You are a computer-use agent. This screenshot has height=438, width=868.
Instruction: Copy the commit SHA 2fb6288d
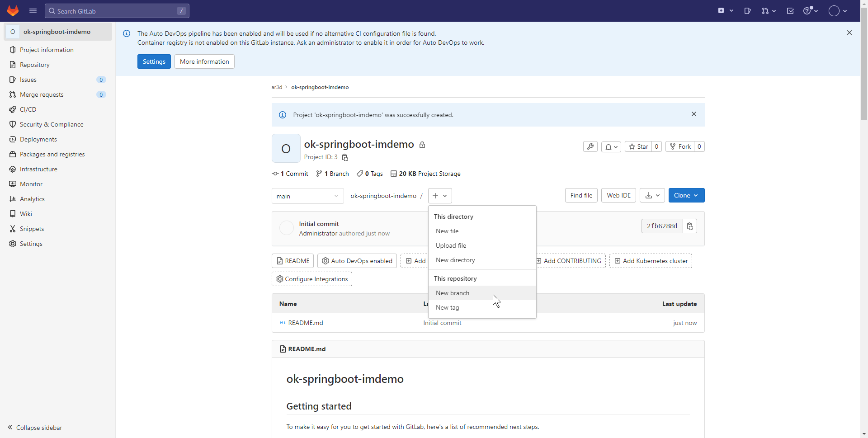click(690, 226)
